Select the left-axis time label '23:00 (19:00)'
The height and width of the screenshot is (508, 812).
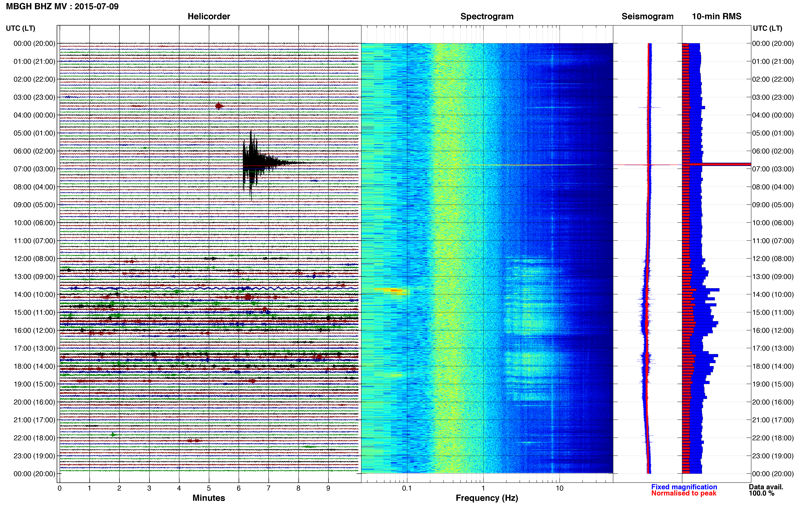pos(34,456)
